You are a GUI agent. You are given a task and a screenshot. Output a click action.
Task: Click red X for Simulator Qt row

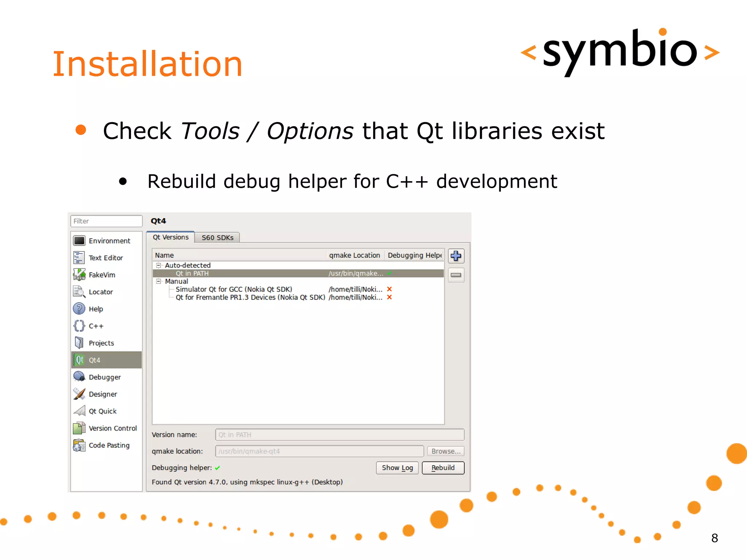click(390, 289)
